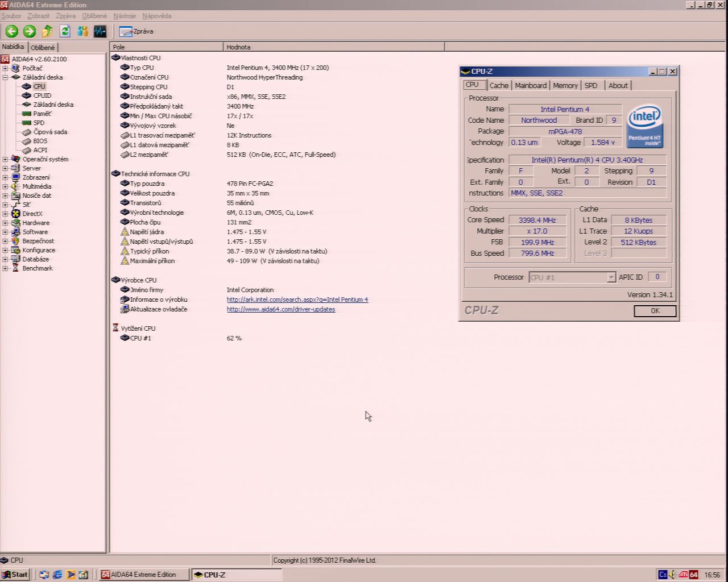
Task: Switch to the Memory tab in CPU-Z
Action: [x=565, y=85]
